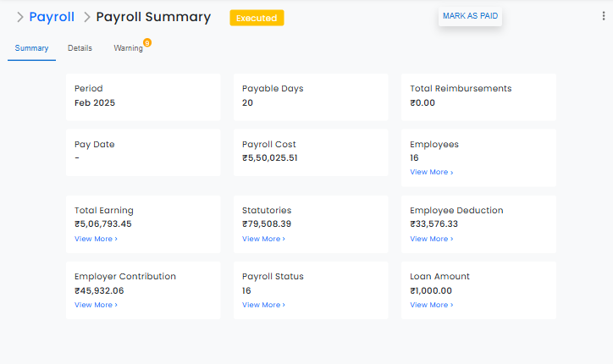Go back to Payroll via breadcrumb
Viewport: 613px width, 364px height.
pyautogui.click(x=52, y=17)
